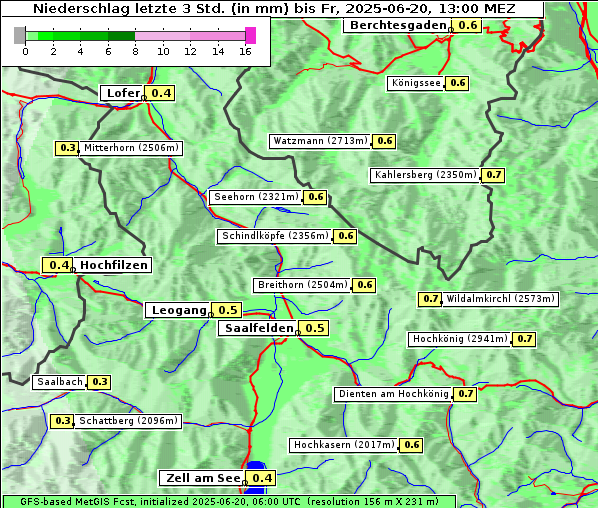Click the dark green 6-8 legend segment
The width and height of the screenshot is (598, 508).
pos(121,36)
